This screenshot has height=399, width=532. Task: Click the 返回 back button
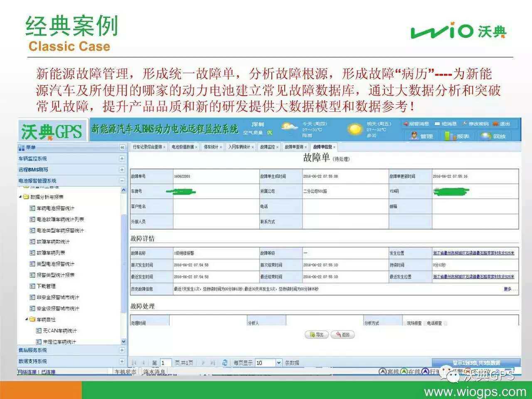point(342,335)
